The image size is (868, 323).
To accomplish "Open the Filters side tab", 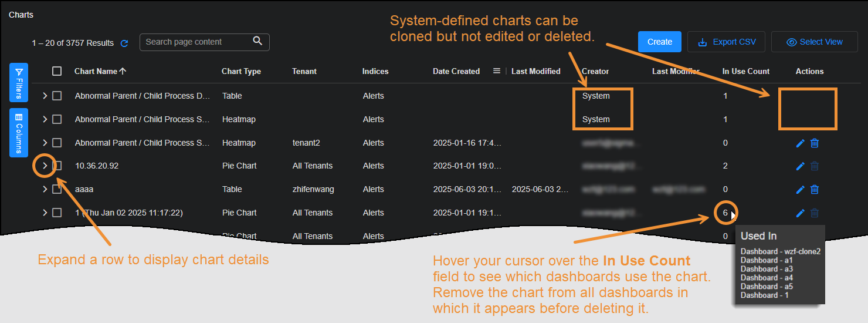I will point(19,82).
